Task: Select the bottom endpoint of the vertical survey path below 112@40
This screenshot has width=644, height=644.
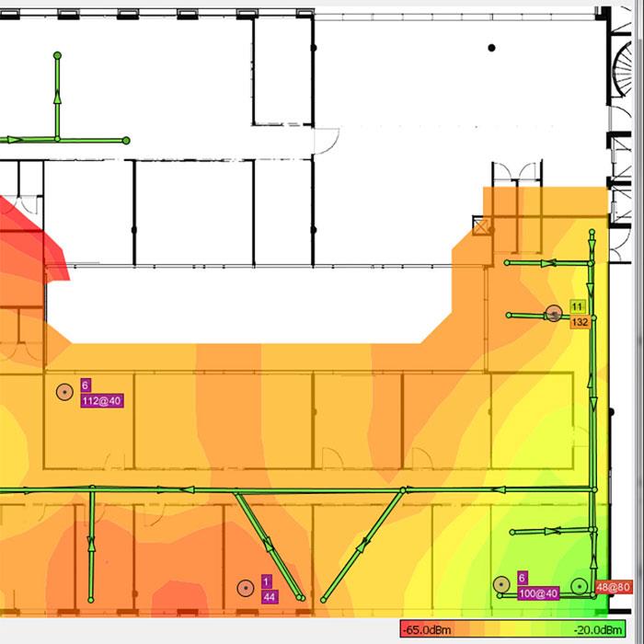Action: click(x=91, y=600)
